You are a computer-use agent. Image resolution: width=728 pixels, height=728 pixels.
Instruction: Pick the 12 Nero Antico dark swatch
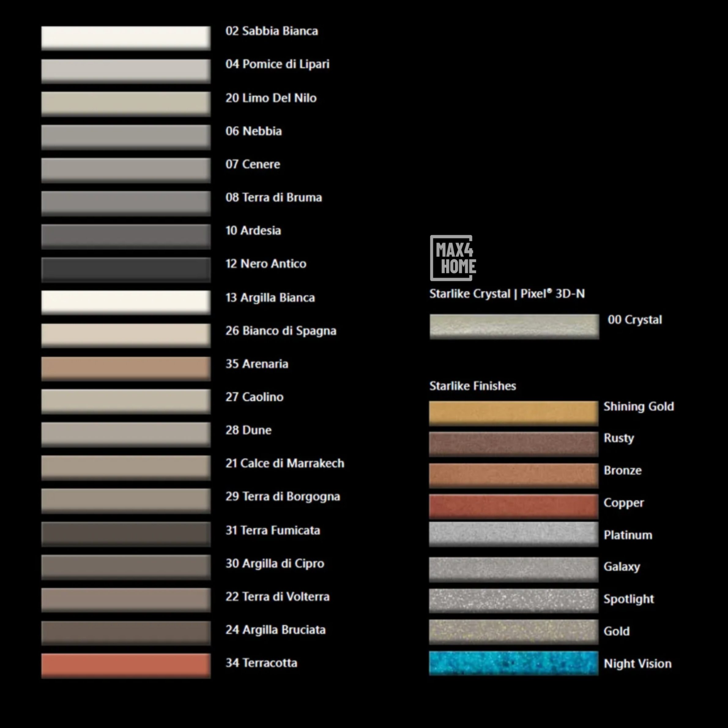tap(126, 270)
